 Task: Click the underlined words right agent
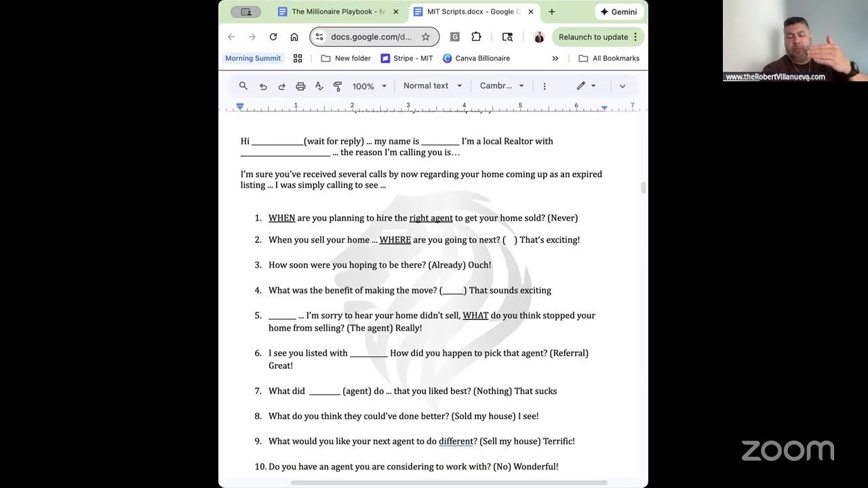(x=431, y=218)
